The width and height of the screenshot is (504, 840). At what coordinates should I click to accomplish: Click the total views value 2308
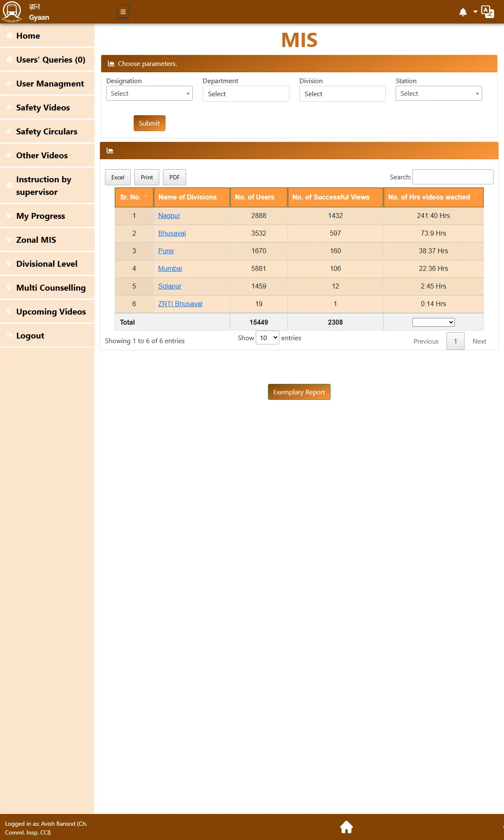coord(335,322)
